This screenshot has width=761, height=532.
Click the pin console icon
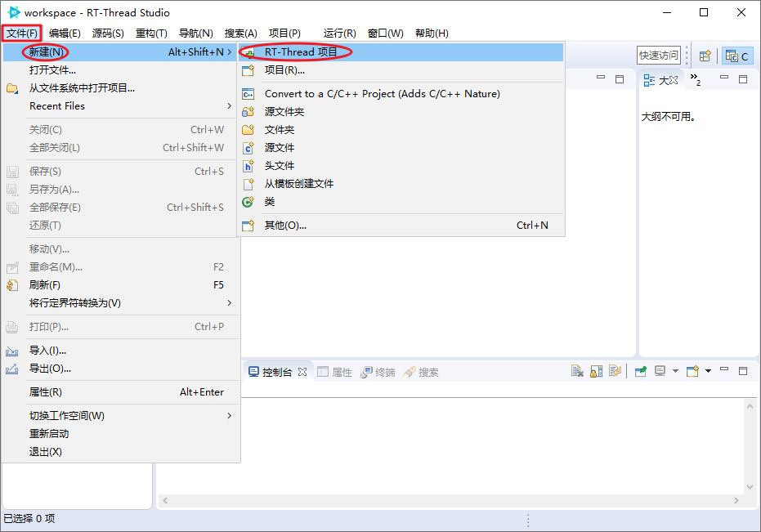tap(641, 371)
